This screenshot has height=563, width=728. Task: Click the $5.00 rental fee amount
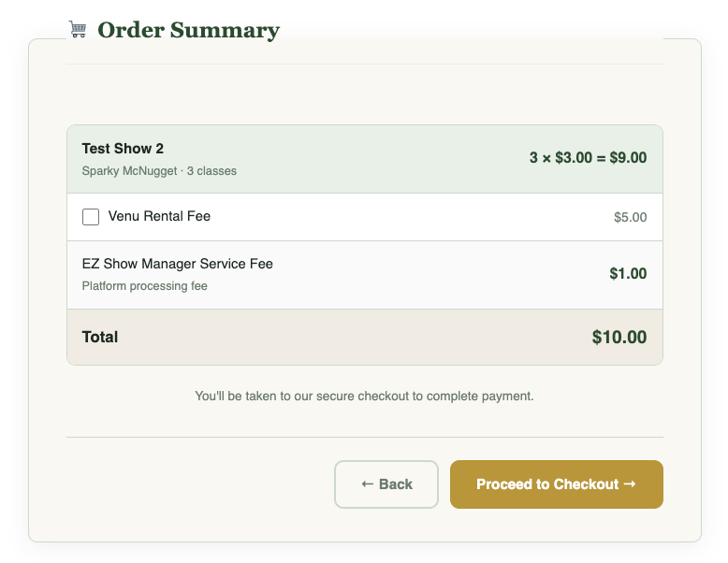[630, 217]
